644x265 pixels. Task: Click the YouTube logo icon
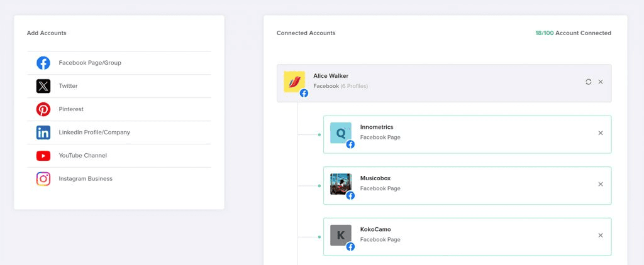pyautogui.click(x=43, y=156)
